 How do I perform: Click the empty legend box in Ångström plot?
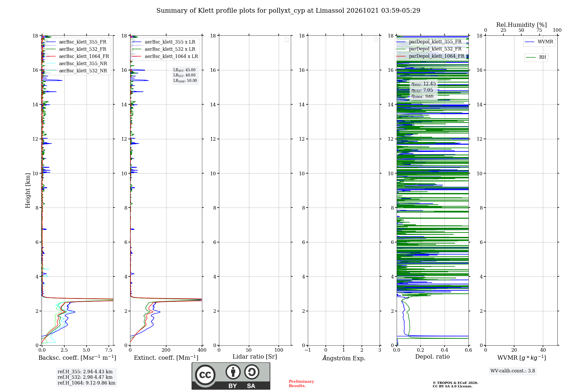pos(376,40)
